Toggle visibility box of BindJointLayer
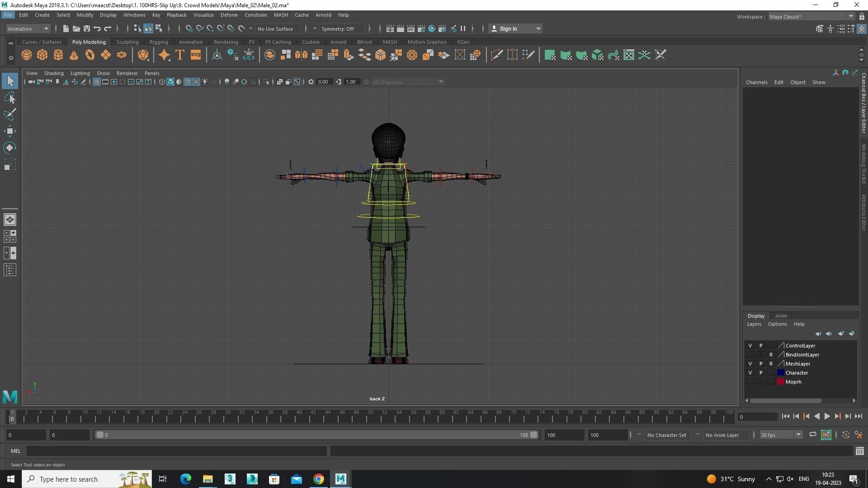This screenshot has width=868, height=488. tap(750, 355)
